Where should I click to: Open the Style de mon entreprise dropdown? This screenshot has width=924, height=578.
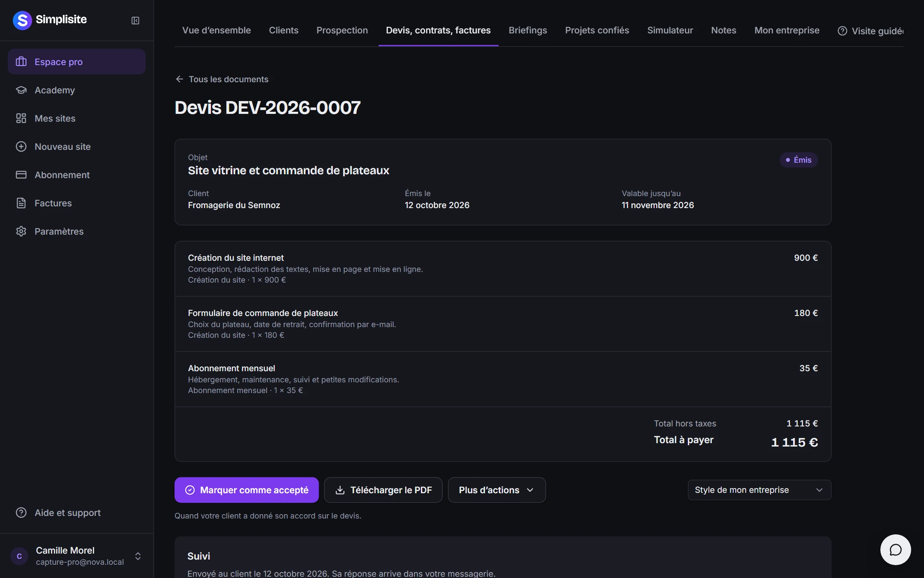(x=759, y=490)
